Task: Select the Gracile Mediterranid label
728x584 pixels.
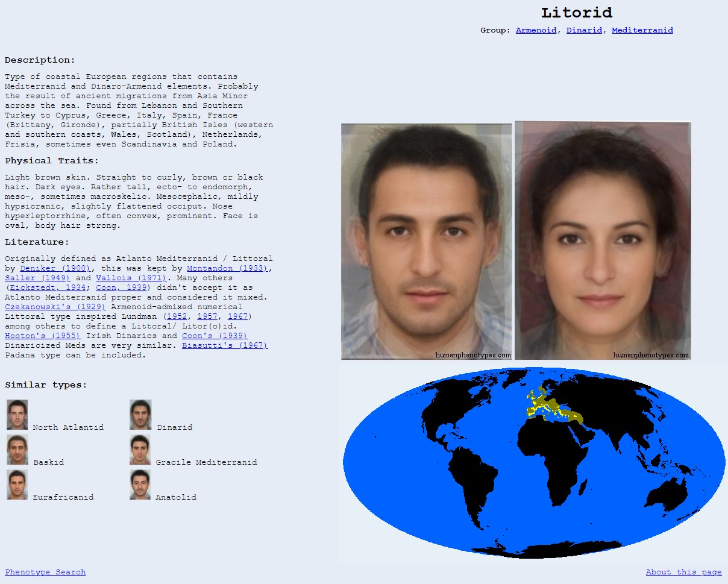Action: 206,462
